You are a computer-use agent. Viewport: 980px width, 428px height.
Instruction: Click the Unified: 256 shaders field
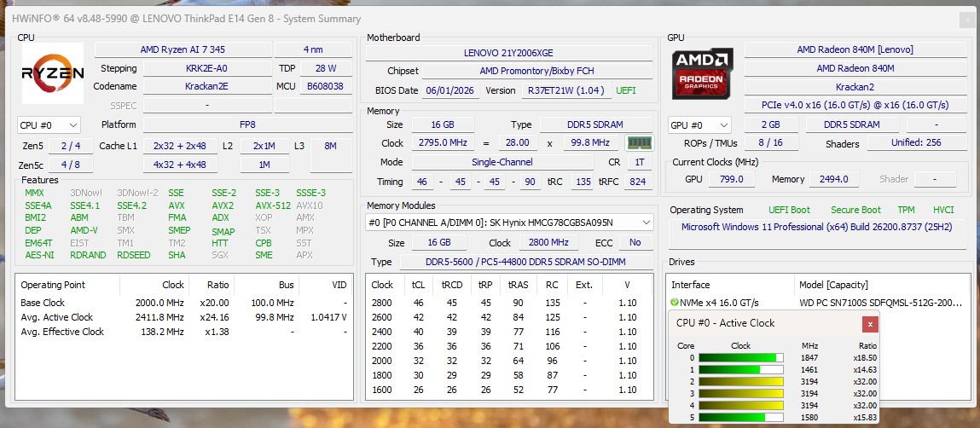point(916,142)
